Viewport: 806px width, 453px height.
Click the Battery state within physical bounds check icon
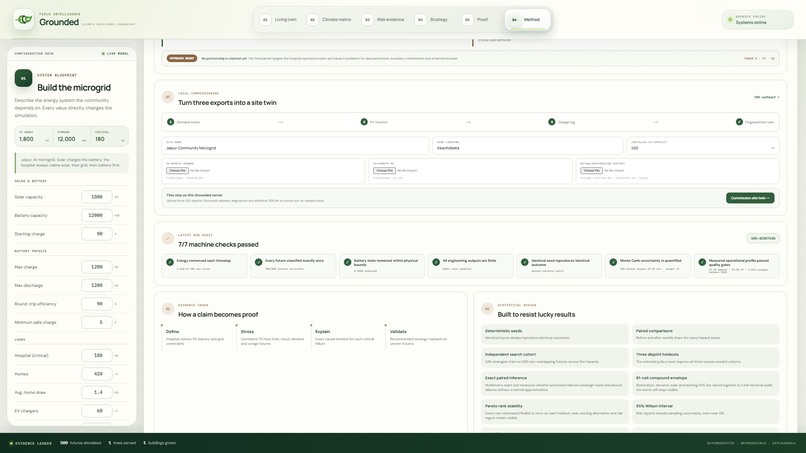[x=347, y=262]
